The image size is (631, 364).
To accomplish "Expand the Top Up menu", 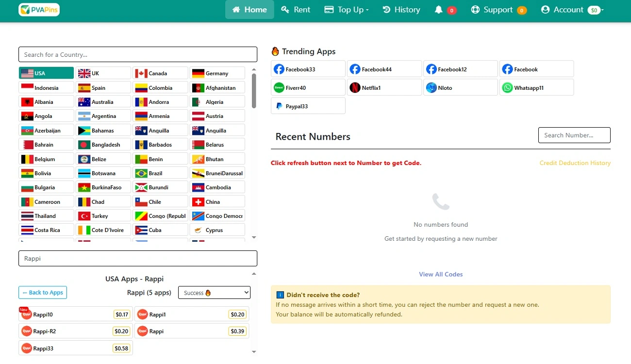I will point(347,10).
